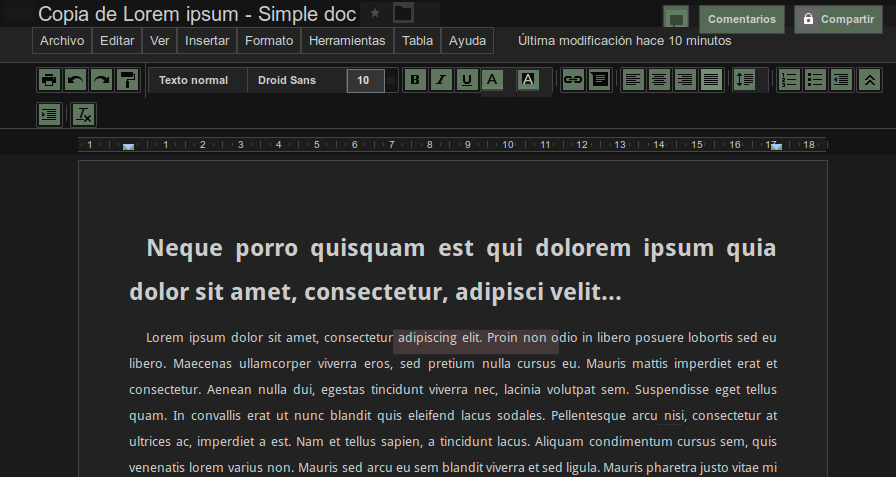Open the Formato menu
The height and width of the screenshot is (477, 896).
(269, 41)
